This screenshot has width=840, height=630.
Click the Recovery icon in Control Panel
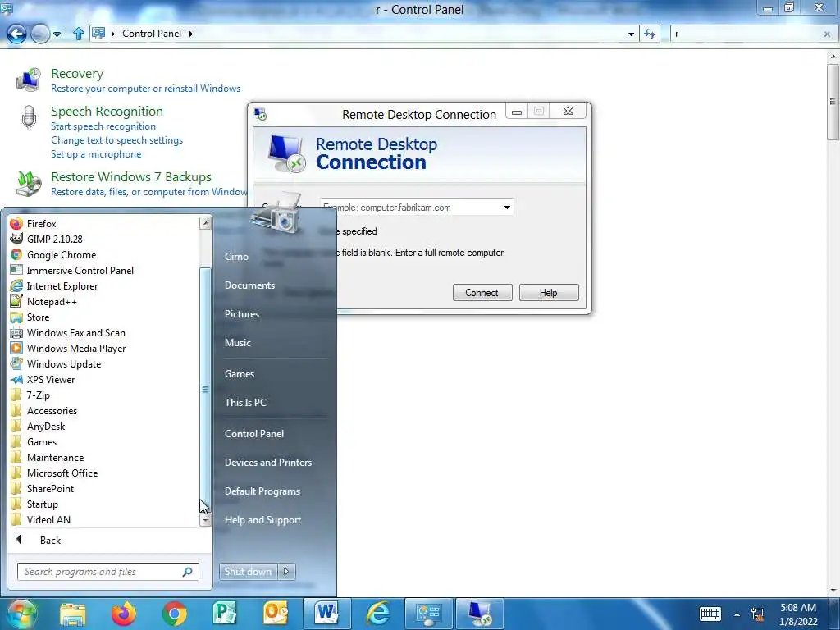pos(29,80)
